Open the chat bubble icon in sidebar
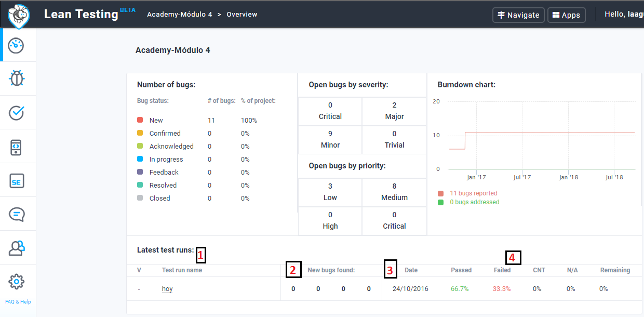The height and width of the screenshot is (317, 644). [x=17, y=214]
